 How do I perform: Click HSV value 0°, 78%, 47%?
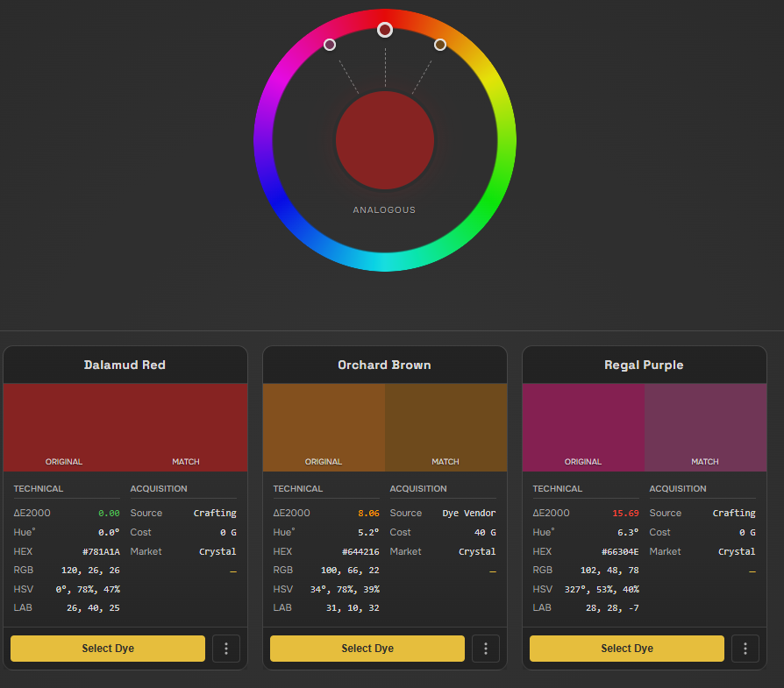click(x=88, y=589)
